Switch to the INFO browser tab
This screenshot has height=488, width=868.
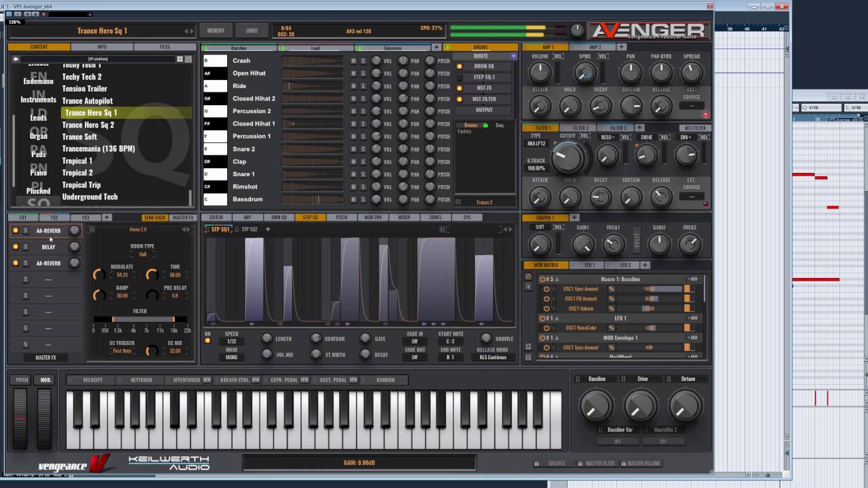pos(102,47)
